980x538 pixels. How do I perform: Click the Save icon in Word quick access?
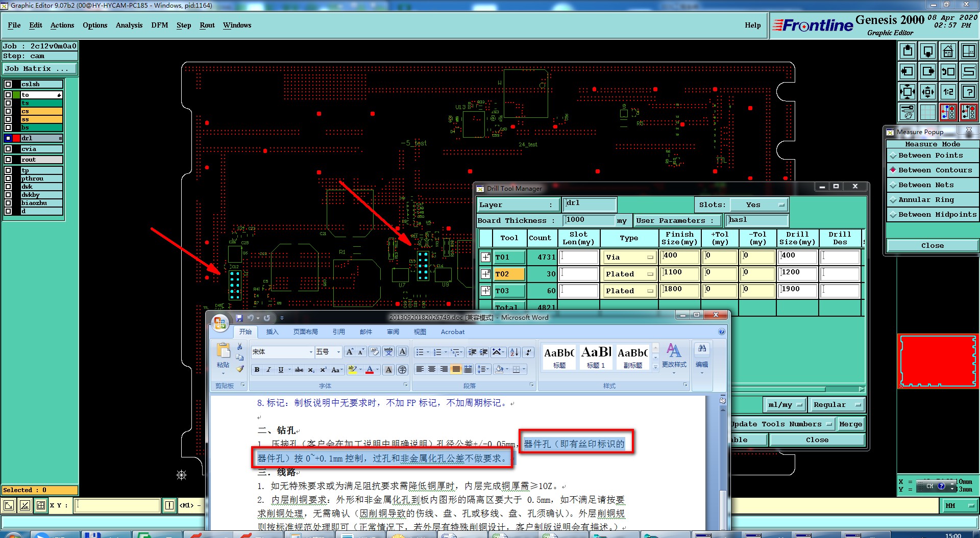point(239,318)
